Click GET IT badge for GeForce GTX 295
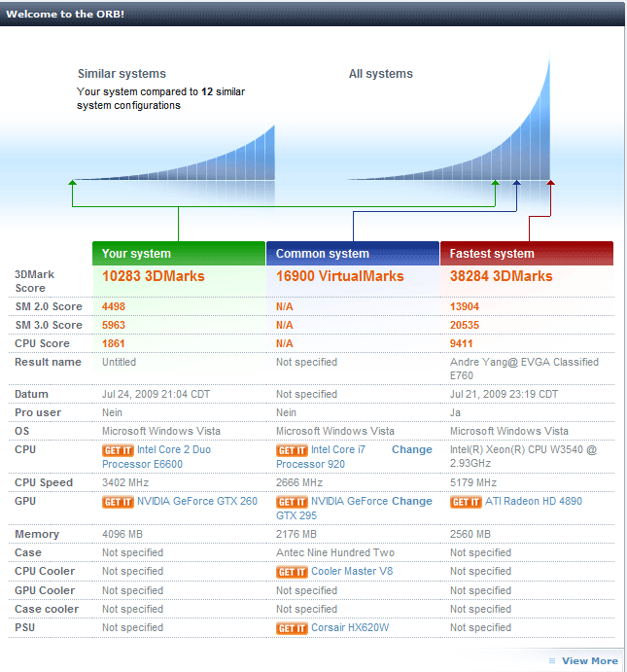The height and width of the screenshot is (672, 627). [292, 502]
